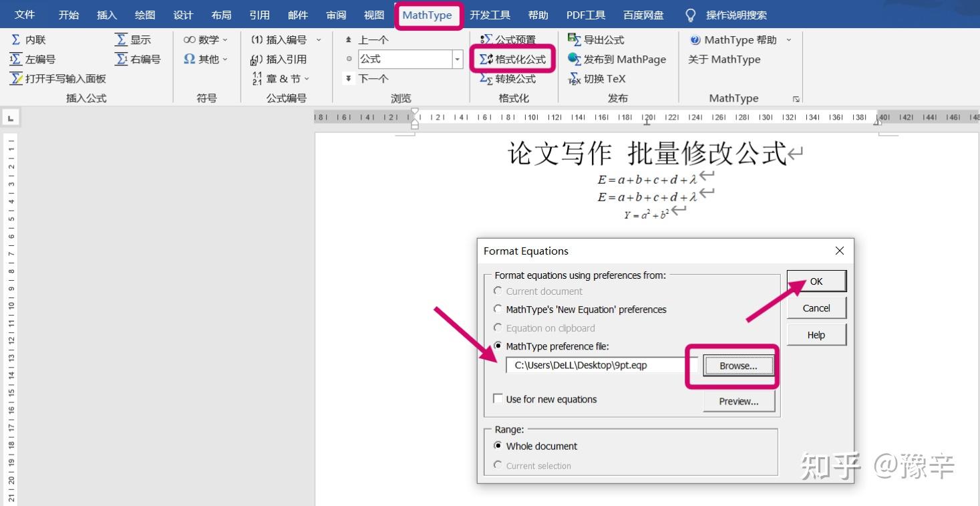Enable 'Use for new equations' checkbox
Image resolution: width=980 pixels, height=506 pixels.
point(498,399)
